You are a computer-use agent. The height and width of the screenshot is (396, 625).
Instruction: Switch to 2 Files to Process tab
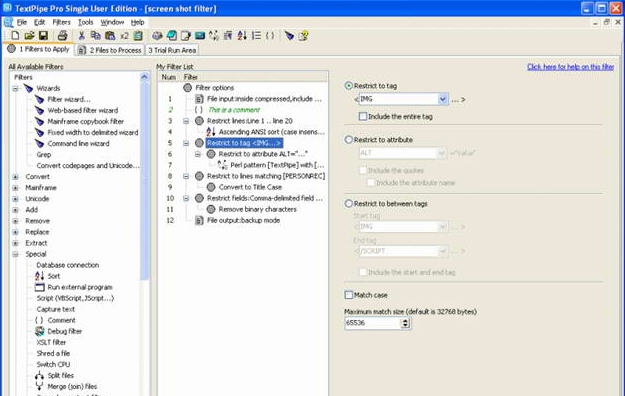(x=110, y=50)
